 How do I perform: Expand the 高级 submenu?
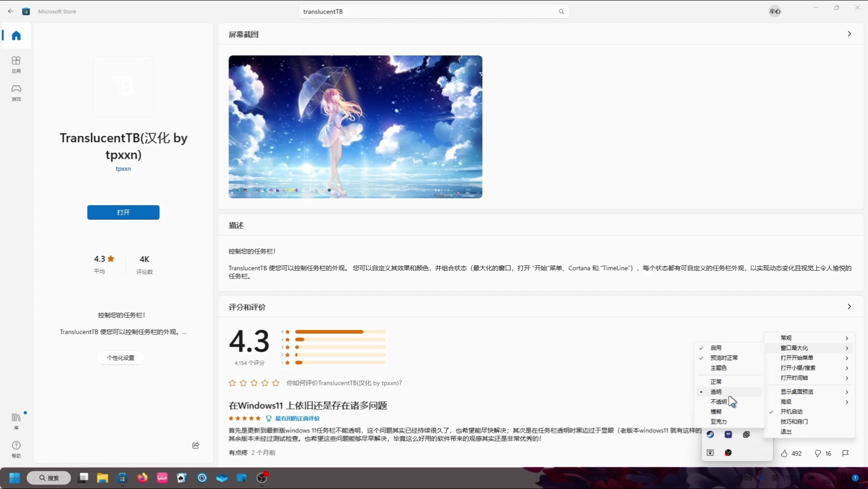click(x=786, y=402)
